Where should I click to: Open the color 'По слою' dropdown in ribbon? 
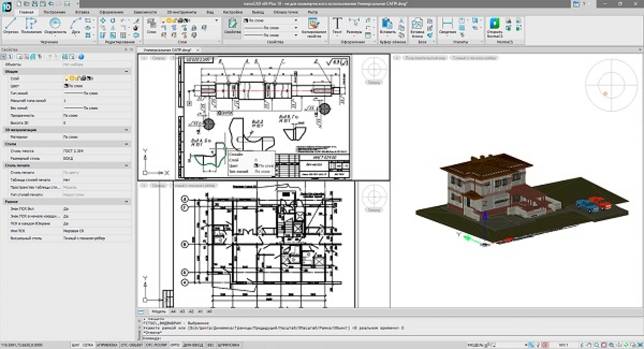click(x=296, y=20)
